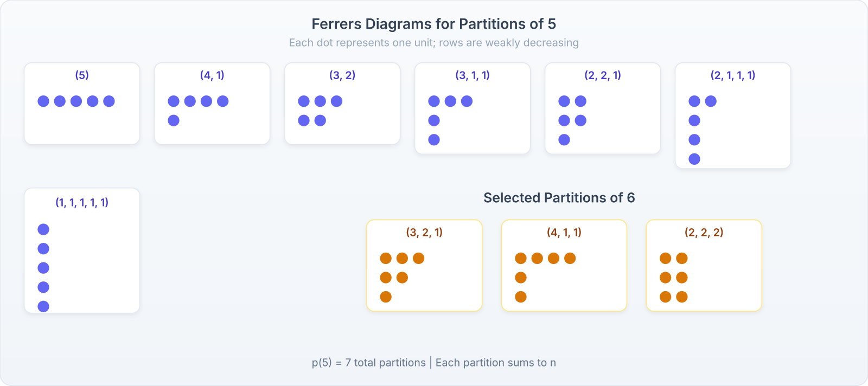Click the bottom-row dot in the (3, 2, 1) diagram
This screenshot has width=868, height=386.
pyautogui.click(x=386, y=297)
